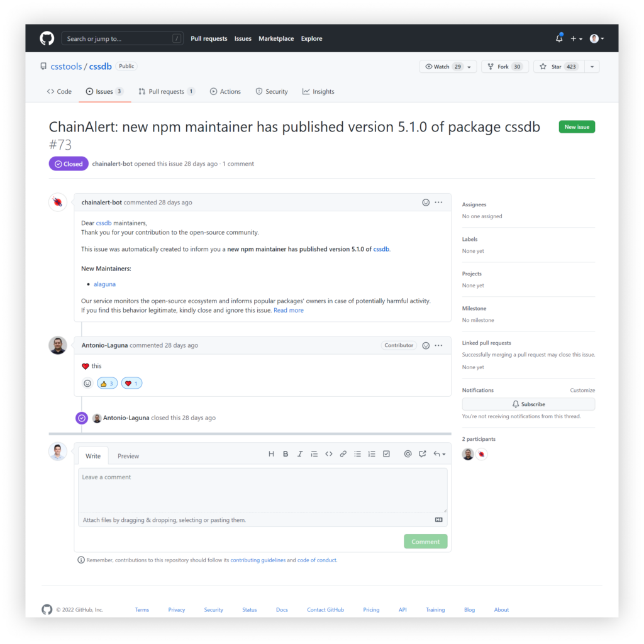Screen dimensions: 644x644
Task: Open the footer Privacy link
Action: [177, 610]
